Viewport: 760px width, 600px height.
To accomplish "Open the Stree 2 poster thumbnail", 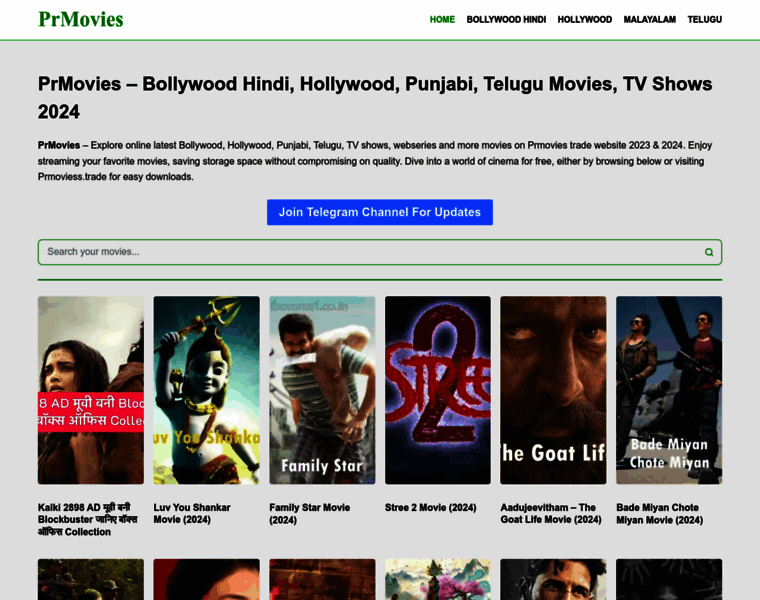I will coord(438,390).
